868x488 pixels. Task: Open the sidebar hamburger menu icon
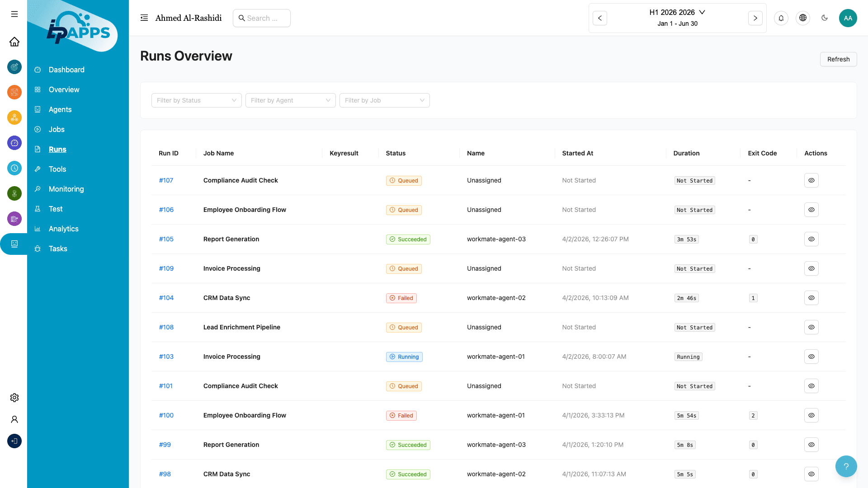point(14,14)
